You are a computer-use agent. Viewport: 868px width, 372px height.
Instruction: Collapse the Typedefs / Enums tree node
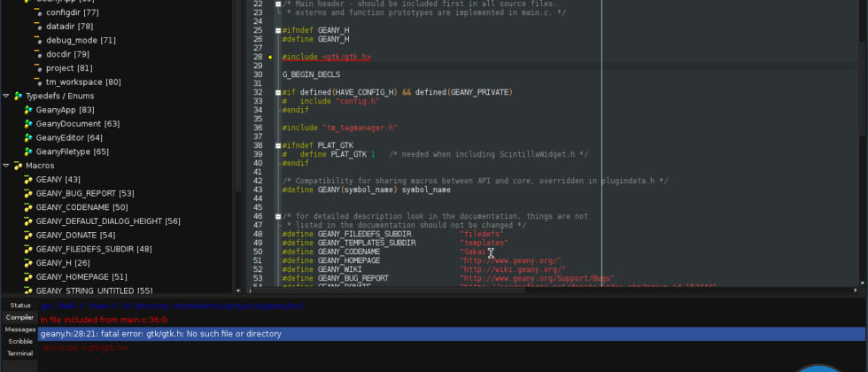pos(6,96)
